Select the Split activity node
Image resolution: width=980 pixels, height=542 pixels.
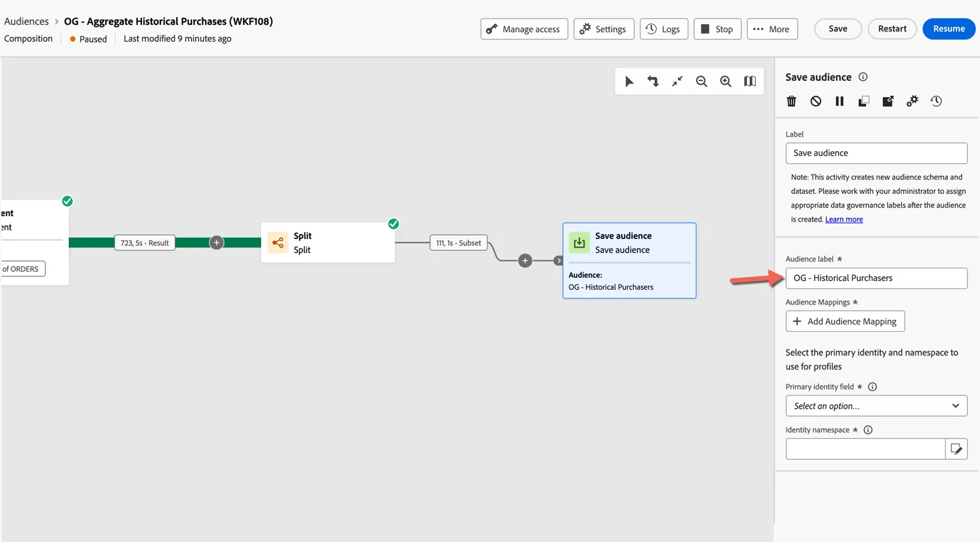pos(328,243)
